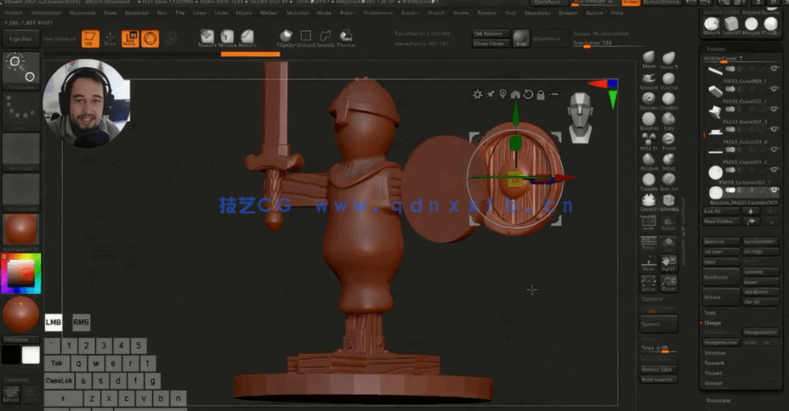
Task: Select the Move brush
Action: 649,59
